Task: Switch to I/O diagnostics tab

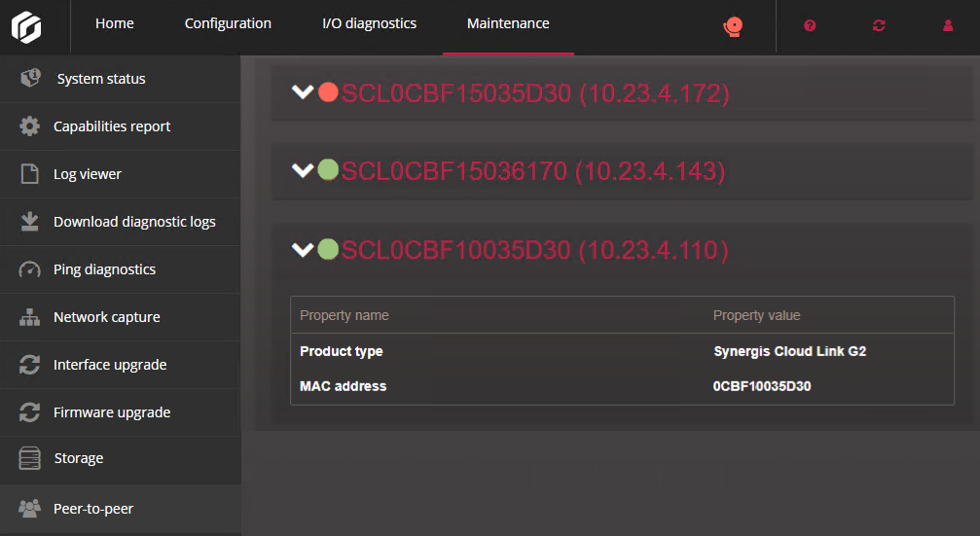Action: pos(370,23)
